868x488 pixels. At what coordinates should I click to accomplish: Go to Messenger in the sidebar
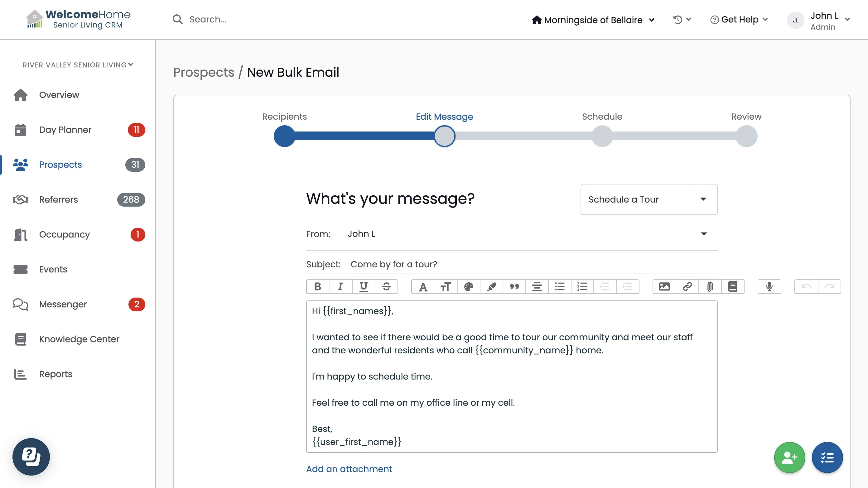(x=63, y=304)
